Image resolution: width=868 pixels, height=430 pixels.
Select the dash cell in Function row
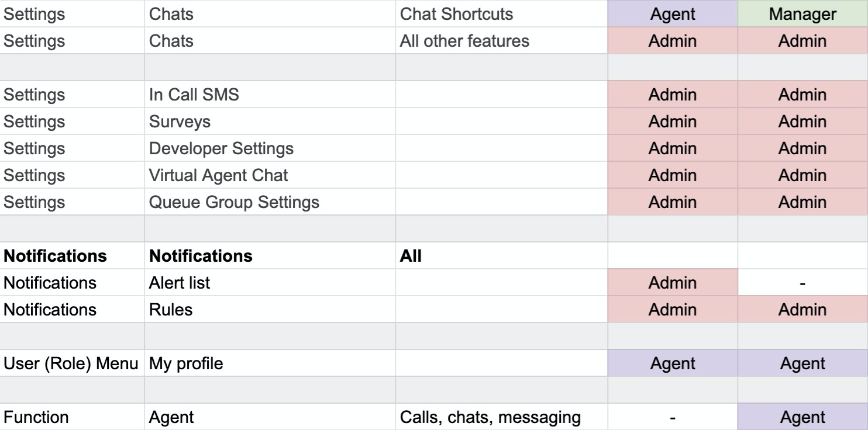point(673,417)
